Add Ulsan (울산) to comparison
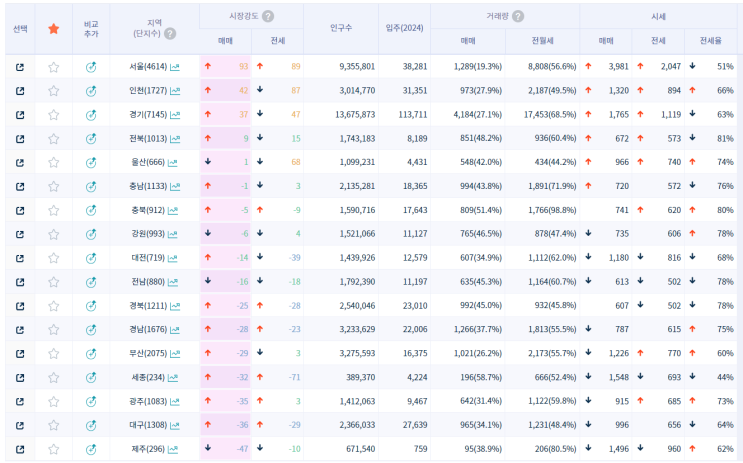743x463 pixels. tap(91, 162)
